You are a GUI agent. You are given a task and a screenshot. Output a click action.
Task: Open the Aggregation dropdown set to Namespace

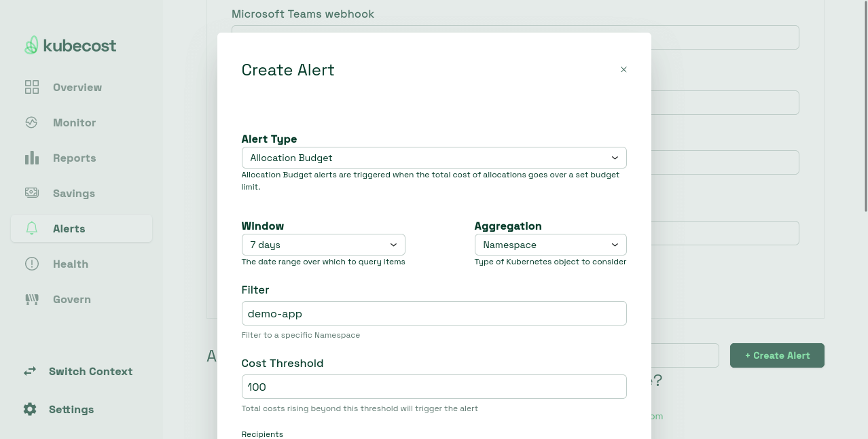point(550,244)
